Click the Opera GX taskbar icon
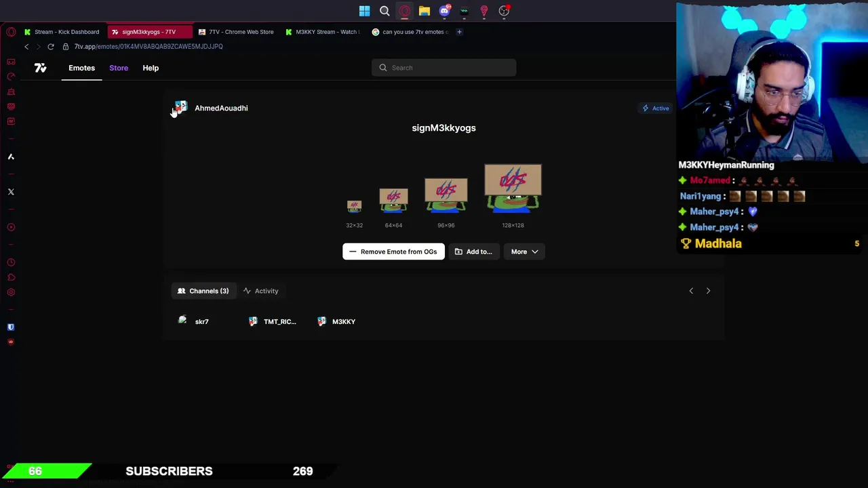This screenshot has width=868, height=488. (x=404, y=11)
